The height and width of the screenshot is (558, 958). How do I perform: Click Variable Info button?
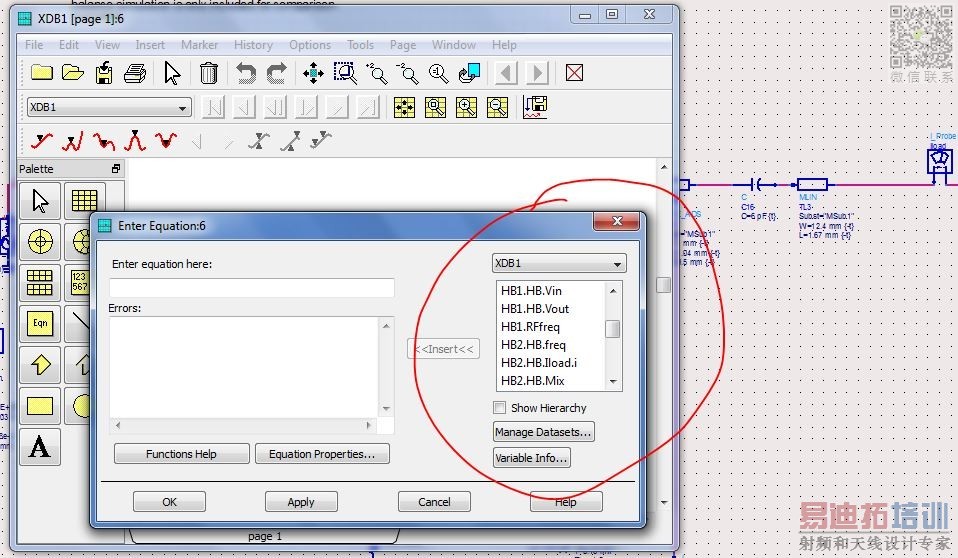[532, 458]
